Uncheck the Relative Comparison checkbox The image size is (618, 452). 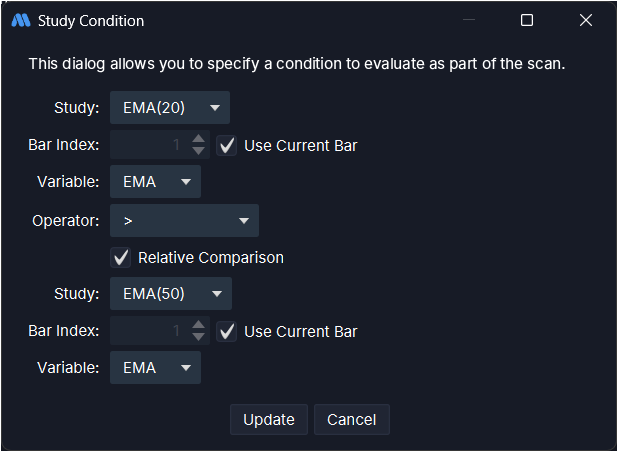click(122, 257)
